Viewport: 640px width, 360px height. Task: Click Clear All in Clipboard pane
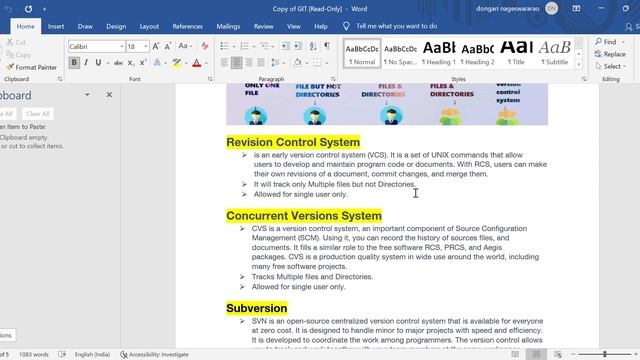click(38, 114)
